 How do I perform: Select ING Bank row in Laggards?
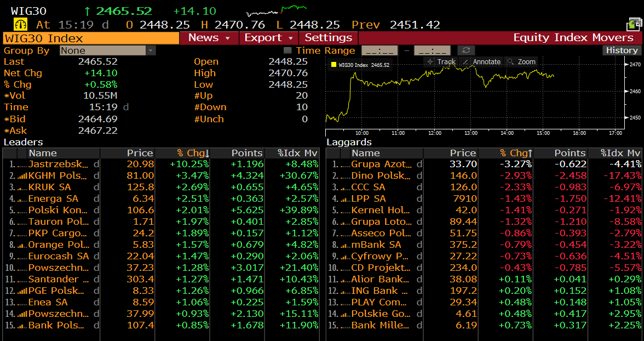coord(484,291)
